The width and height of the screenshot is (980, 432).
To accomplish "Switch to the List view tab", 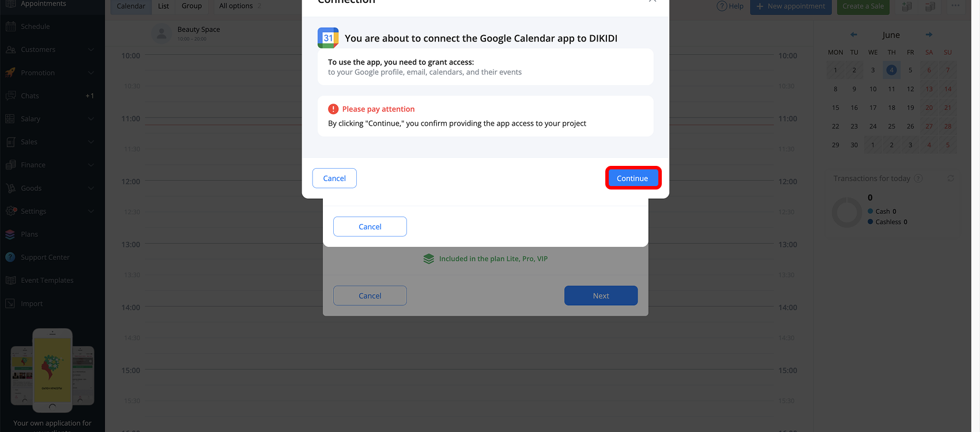I will pyautogui.click(x=164, y=6).
